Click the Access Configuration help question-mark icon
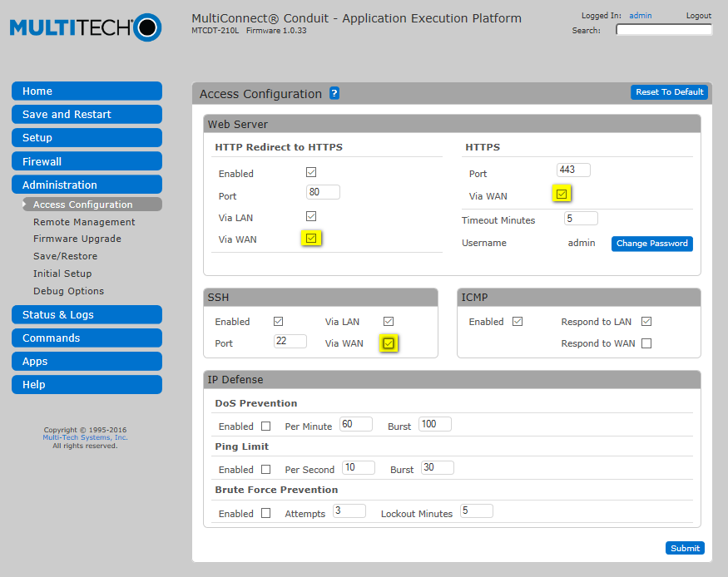Screen dimensions: 728x577 pos(334,93)
